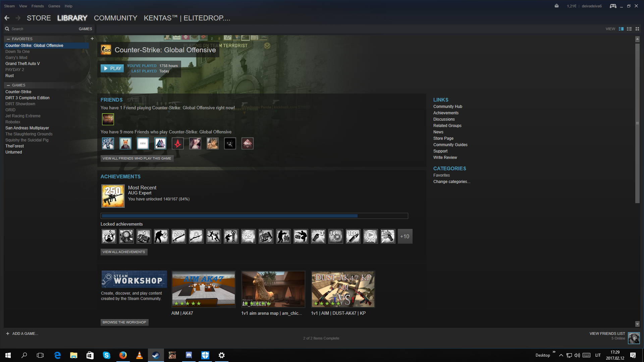Click the locked achievement labeled 14
The image size is (644, 362).
[x=335, y=236]
